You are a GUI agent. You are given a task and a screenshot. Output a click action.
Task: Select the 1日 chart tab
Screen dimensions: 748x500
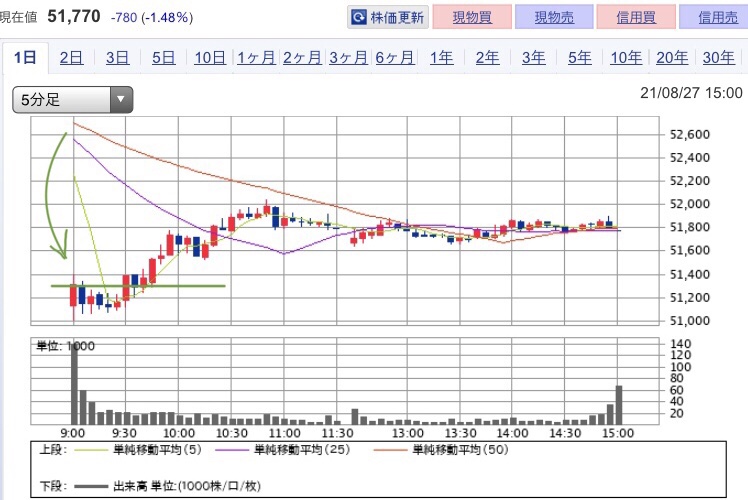click(x=25, y=58)
